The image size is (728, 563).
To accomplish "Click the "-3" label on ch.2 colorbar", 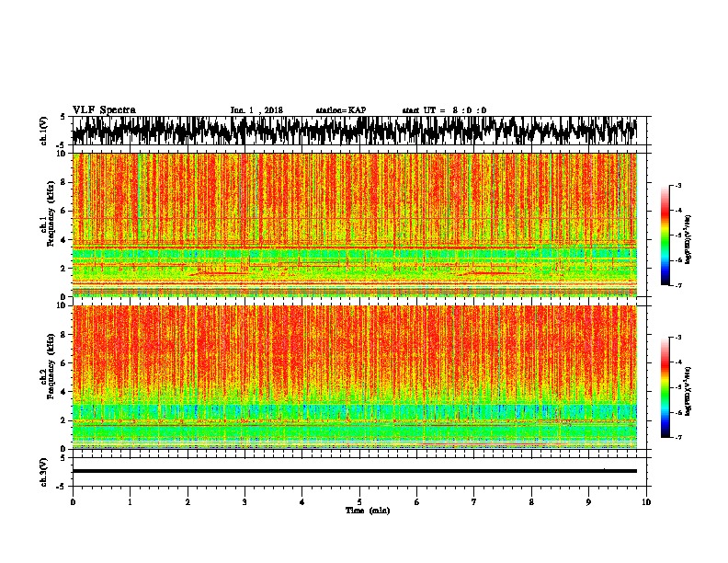I will 677,338.
